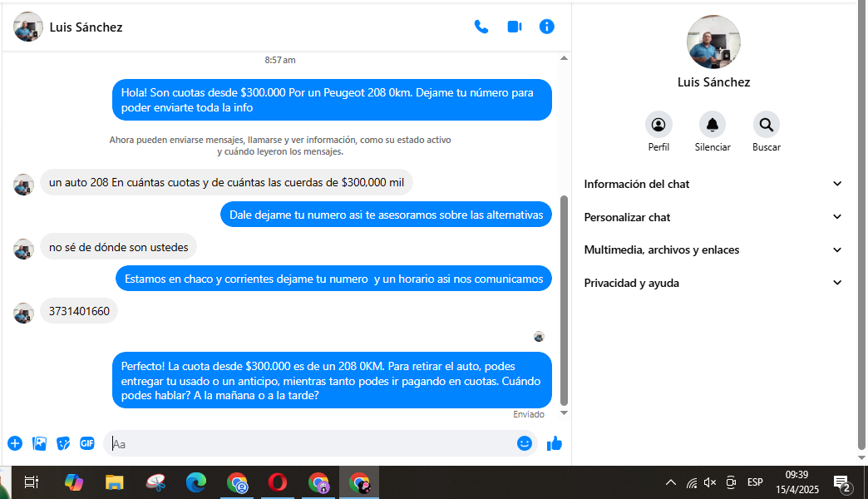
Task: Start a video call from chat header
Action: [x=514, y=27]
